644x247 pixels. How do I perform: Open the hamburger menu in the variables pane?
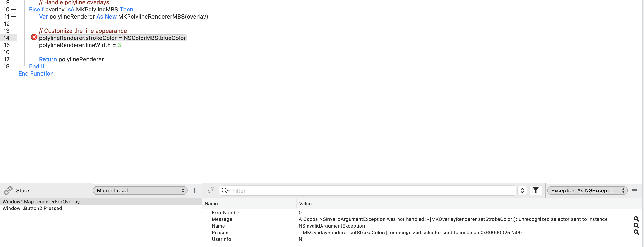tap(634, 191)
